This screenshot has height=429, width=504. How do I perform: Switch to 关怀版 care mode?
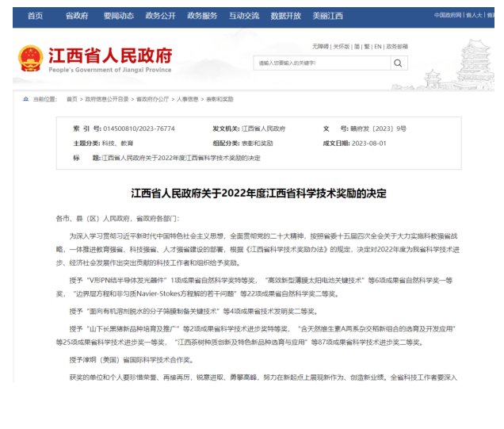pos(342,46)
